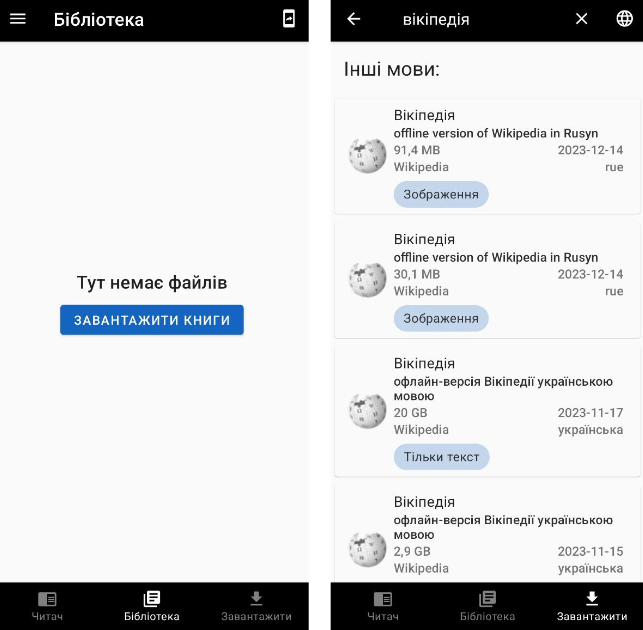Screen dimensions: 643x630
Task: Open the hamburger menu beside the Бібліотека title
Action: 18,19
